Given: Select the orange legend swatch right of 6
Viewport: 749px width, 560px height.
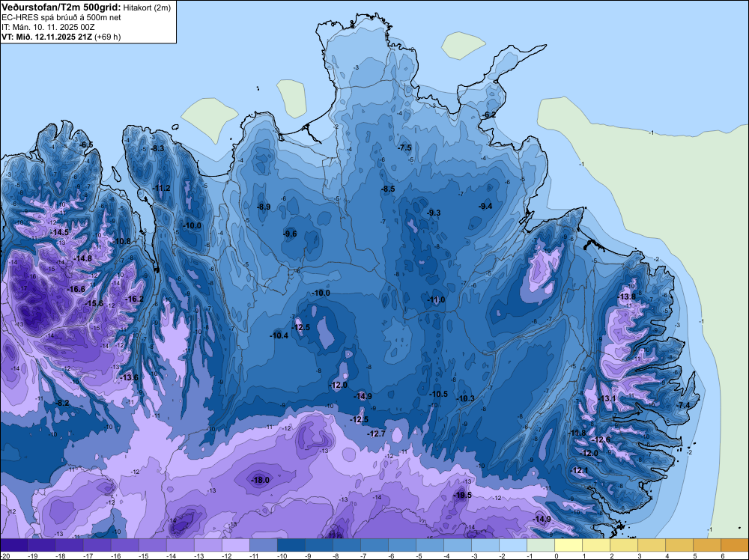Looking at the screenshot, I should pos(735,545).
